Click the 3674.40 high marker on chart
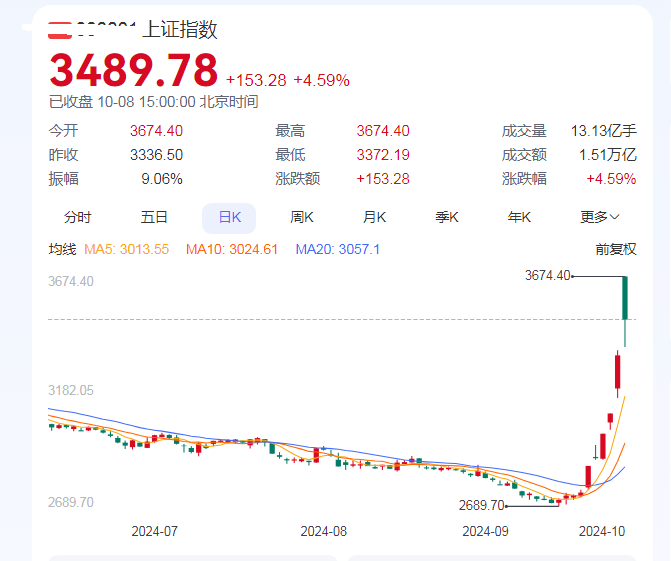 [548, 276]
